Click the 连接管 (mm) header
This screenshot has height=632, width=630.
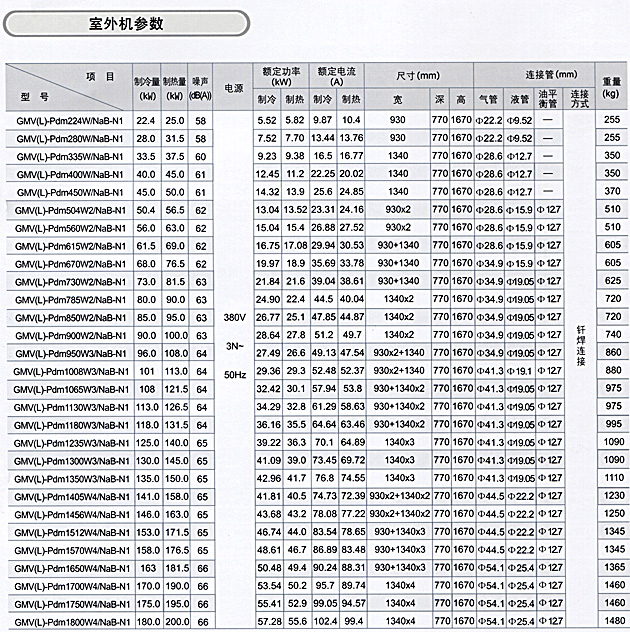click(x=551, y=75)
